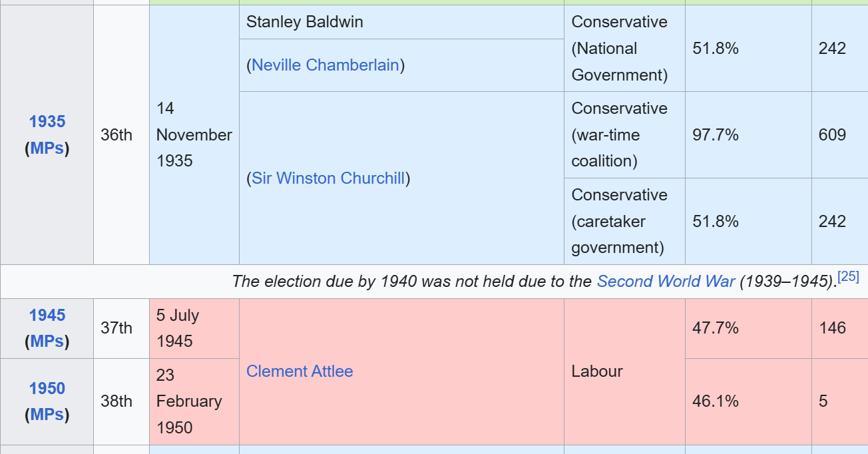Click the Labour party cell
This screenshot has height=454, width=868.
click(597, 371)
